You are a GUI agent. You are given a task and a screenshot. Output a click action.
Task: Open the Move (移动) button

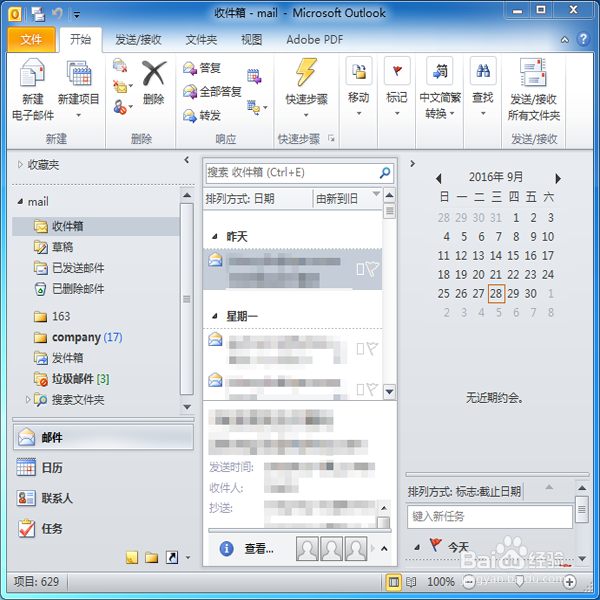[x=359, y=87]
